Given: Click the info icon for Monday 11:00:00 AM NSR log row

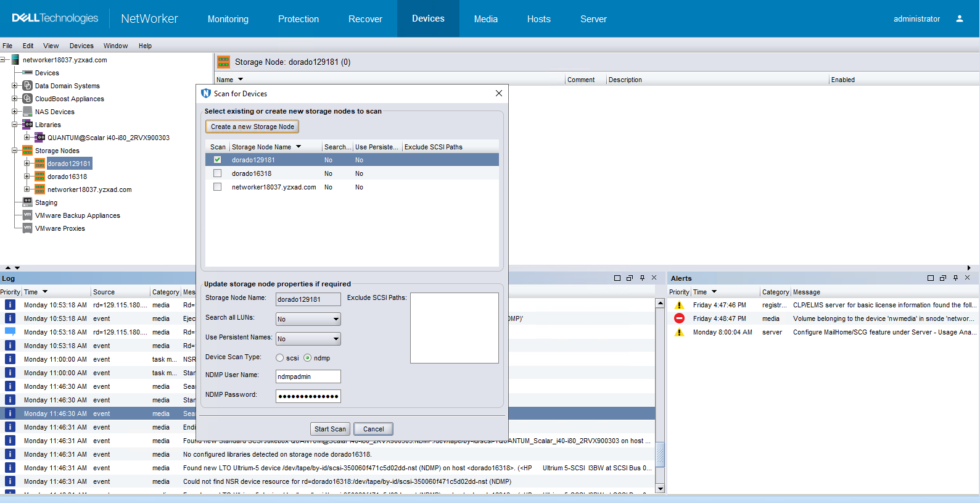Looking at the screenshot, I should pos(10,359).
